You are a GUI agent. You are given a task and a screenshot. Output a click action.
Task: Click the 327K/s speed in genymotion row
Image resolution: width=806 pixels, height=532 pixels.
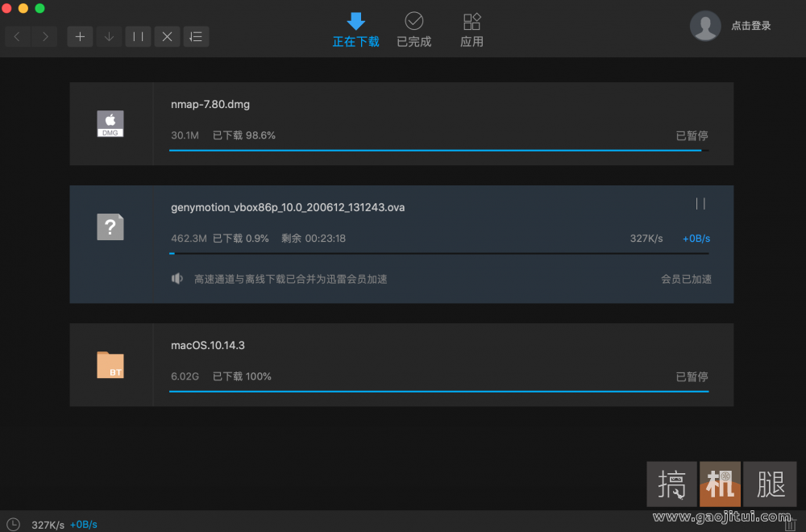tap(646, 239)
